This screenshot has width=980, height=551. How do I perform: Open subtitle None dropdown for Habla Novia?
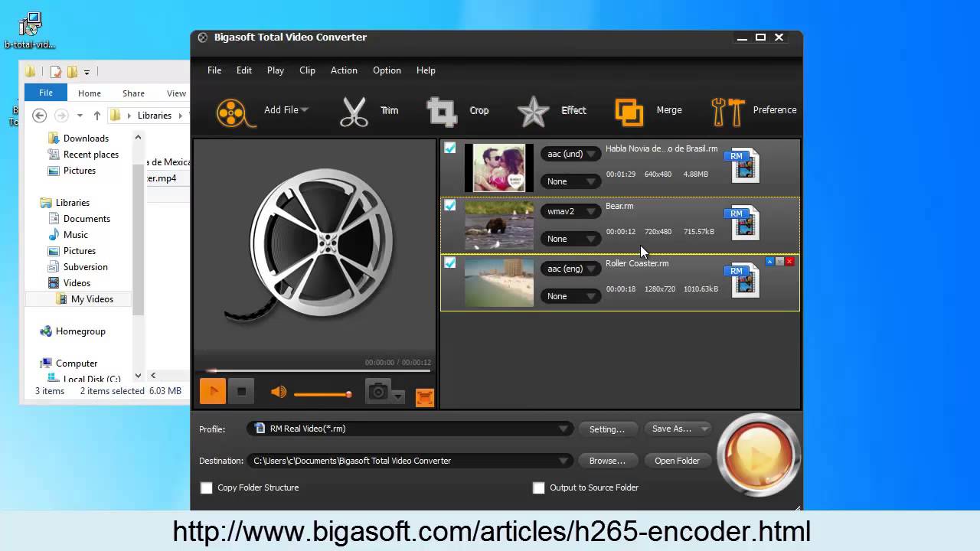point(571,181)
